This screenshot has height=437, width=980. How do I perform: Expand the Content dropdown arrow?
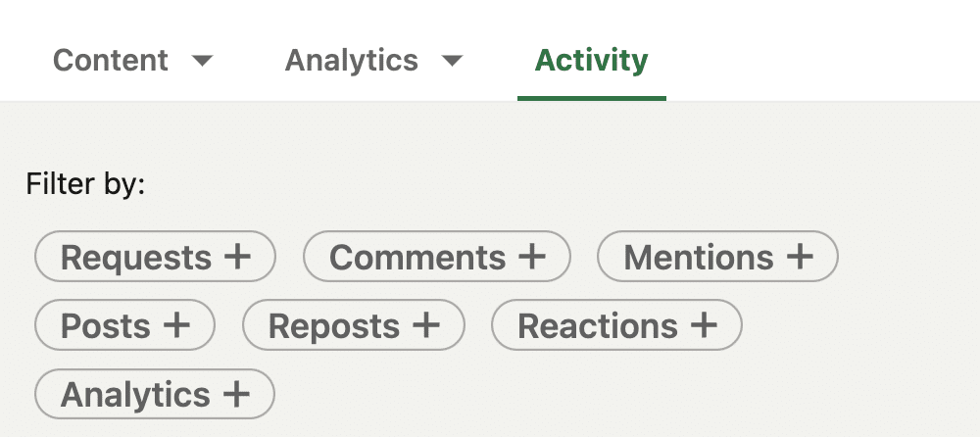click(202, 61)
